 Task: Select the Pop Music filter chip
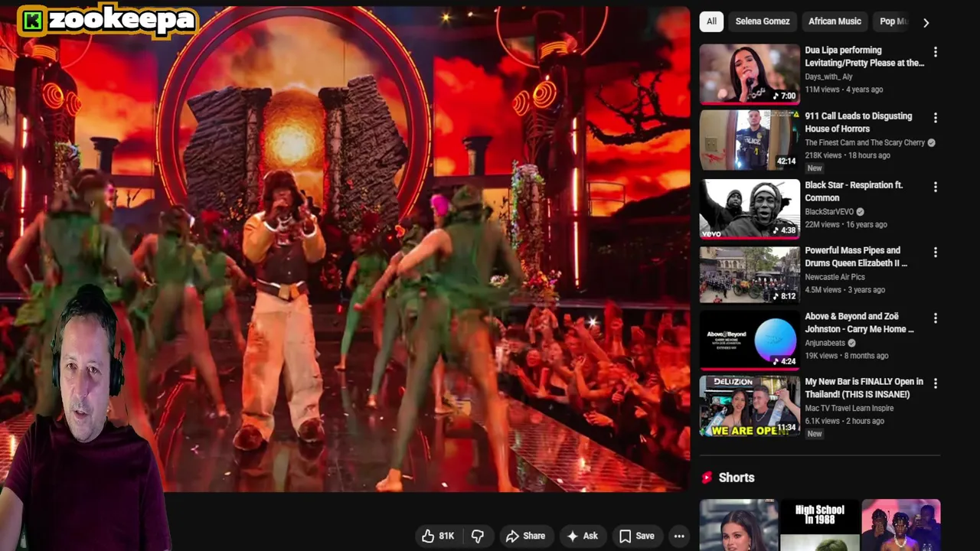click(x=893, y=21)
